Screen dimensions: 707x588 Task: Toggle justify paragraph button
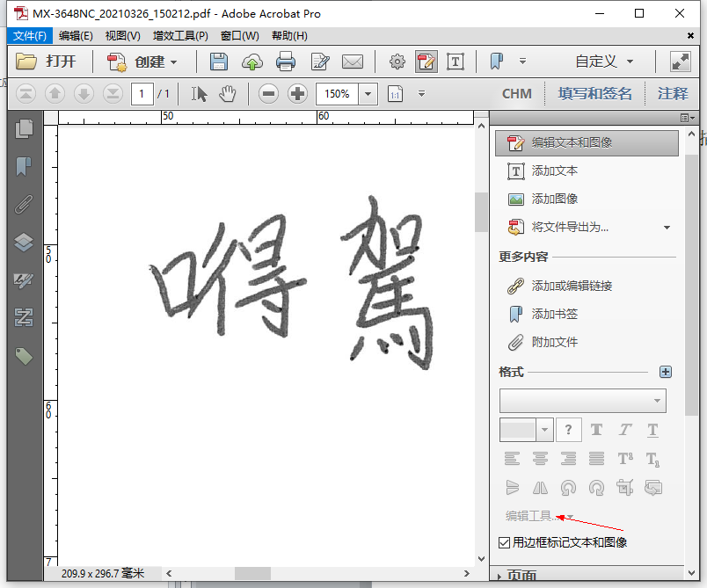coord(596,459)
